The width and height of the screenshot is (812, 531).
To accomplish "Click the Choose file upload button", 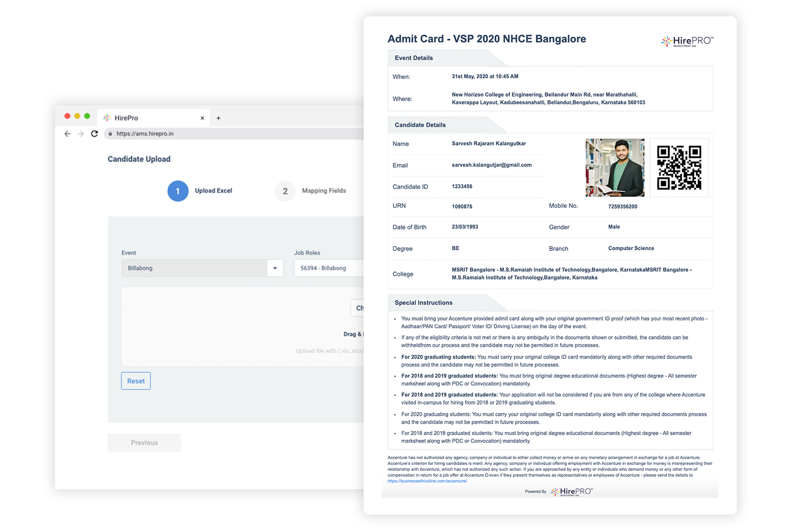I will (359, 308).
